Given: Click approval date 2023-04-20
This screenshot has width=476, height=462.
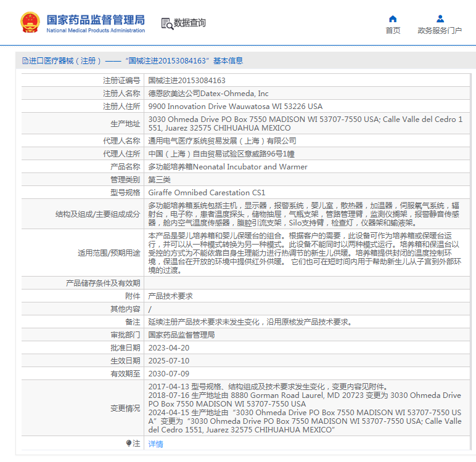Looking at the screenshot, I should point(169,347).
